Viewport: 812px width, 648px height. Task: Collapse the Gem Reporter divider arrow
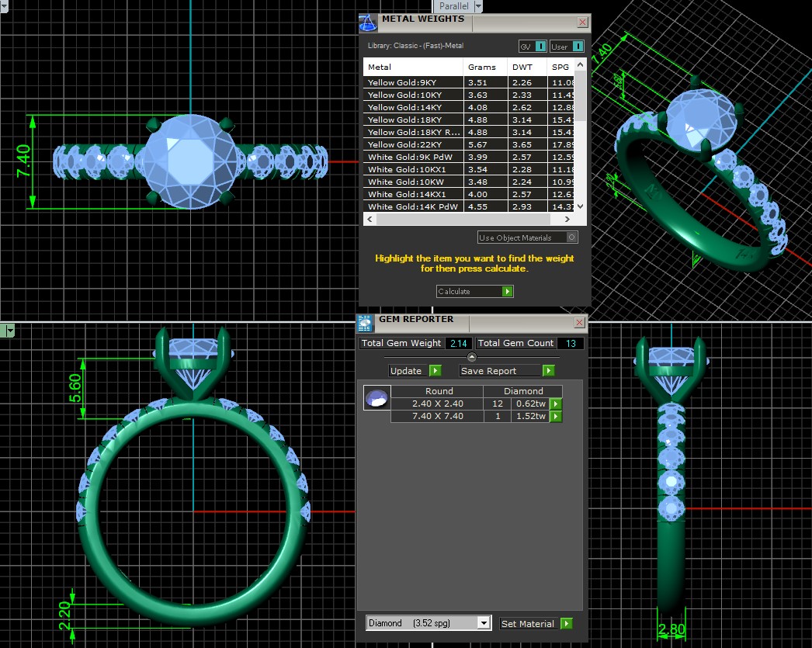(x=471, y=357)
